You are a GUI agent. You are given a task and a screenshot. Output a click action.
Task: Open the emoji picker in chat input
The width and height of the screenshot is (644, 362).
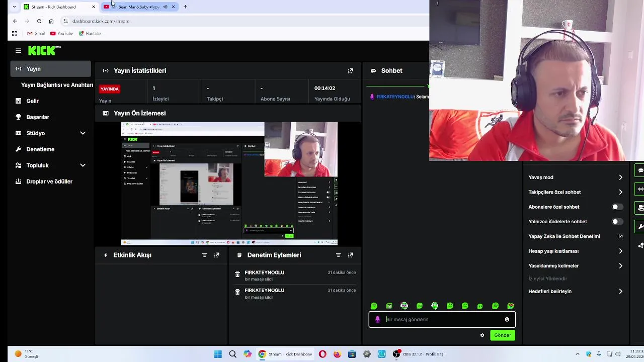[507, 319]
